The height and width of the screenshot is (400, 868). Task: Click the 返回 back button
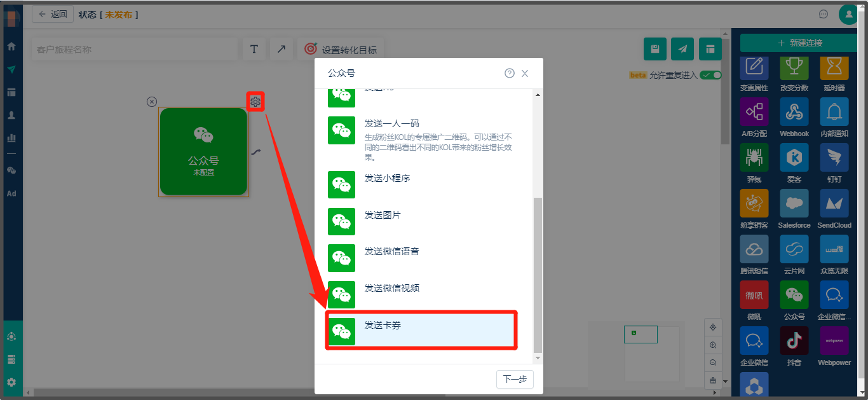53,14
